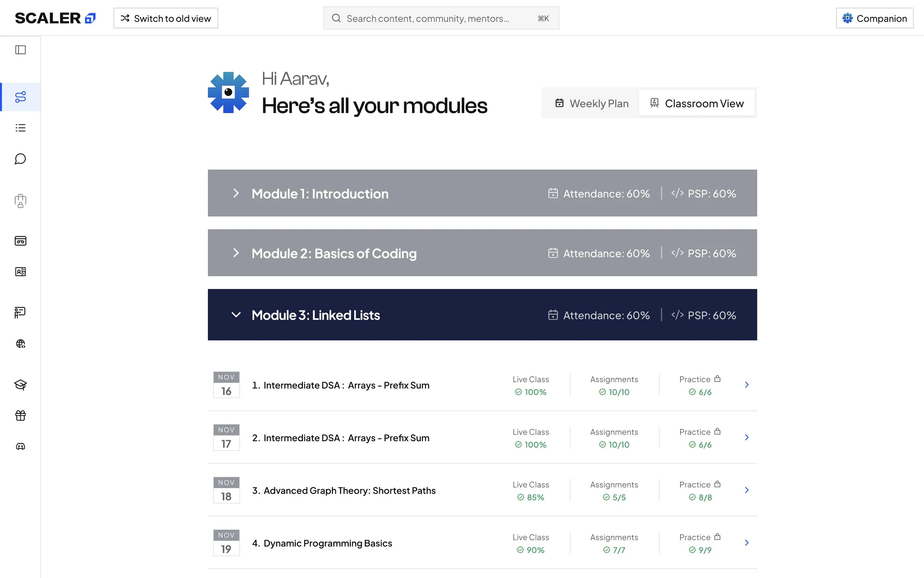Open the Discord icon in sidebar
Screen dimensions: 924x578
coord(20,446)
